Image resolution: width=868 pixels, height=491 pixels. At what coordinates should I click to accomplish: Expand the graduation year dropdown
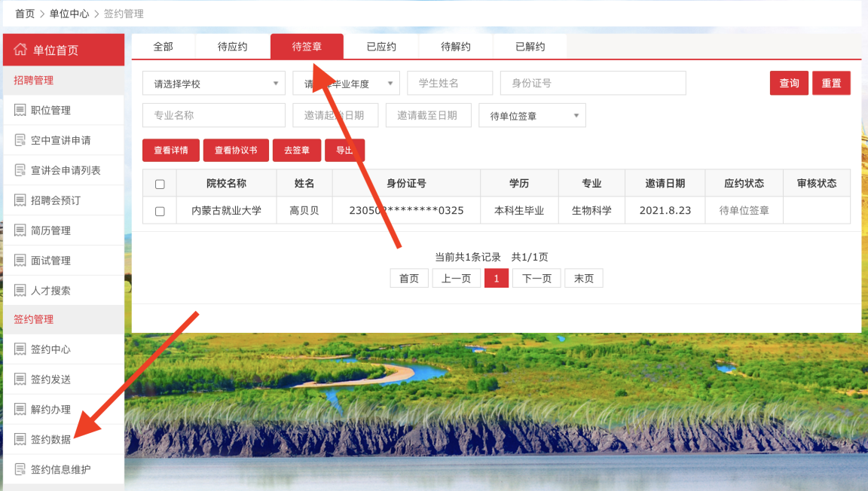[x=346, y=84]
